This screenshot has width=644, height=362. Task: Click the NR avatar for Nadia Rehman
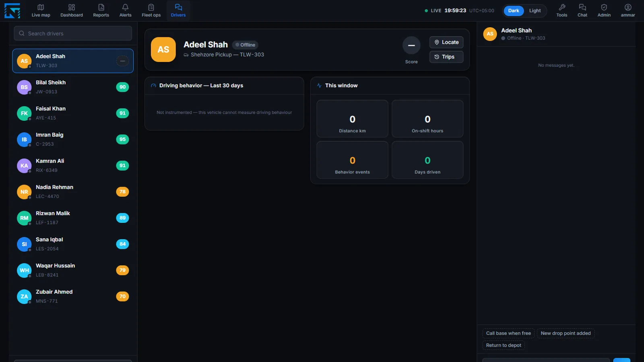[24, 191]
